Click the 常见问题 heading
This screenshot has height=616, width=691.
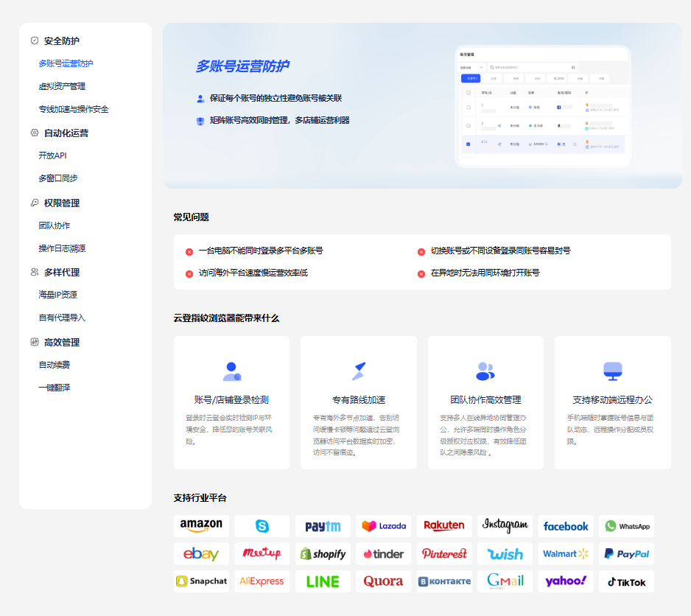[x=192, y=217]
